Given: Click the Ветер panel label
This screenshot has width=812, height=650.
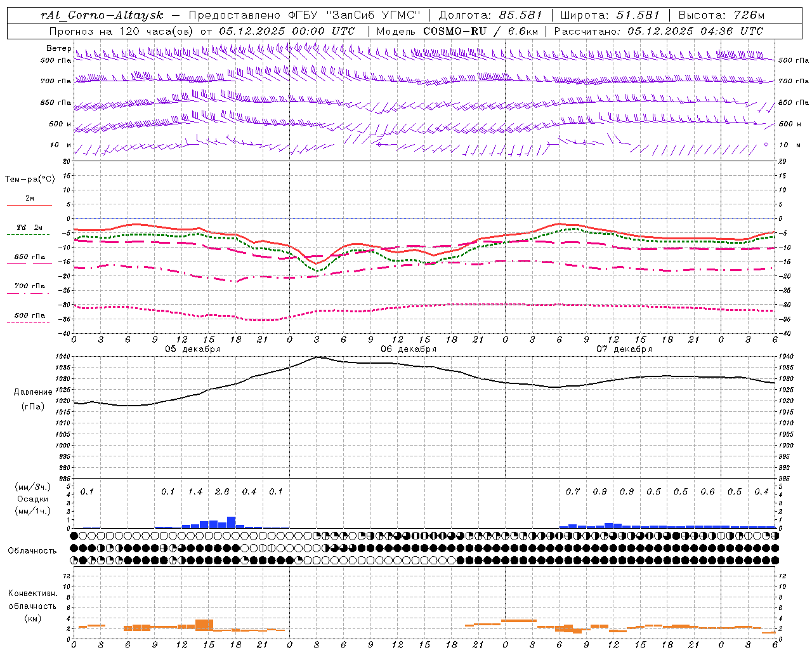Looking at the screenshot, I should click(x=58, y=48).
